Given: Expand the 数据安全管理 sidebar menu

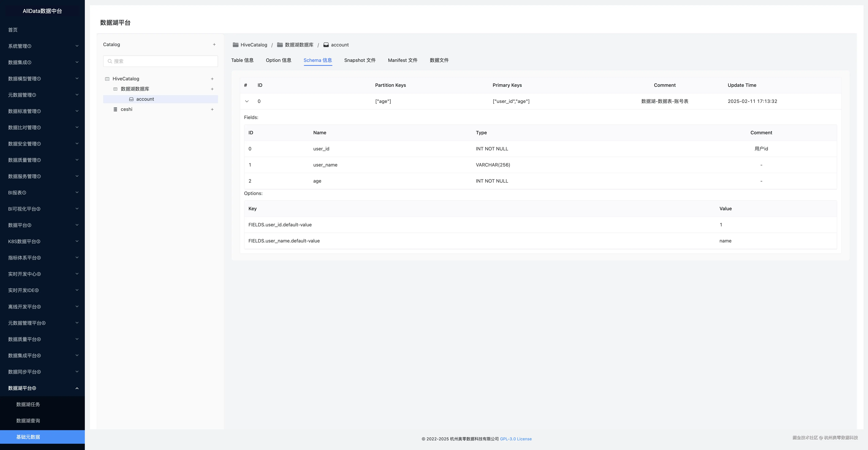Looking at the screenshot, I should [x=42, y=144].
